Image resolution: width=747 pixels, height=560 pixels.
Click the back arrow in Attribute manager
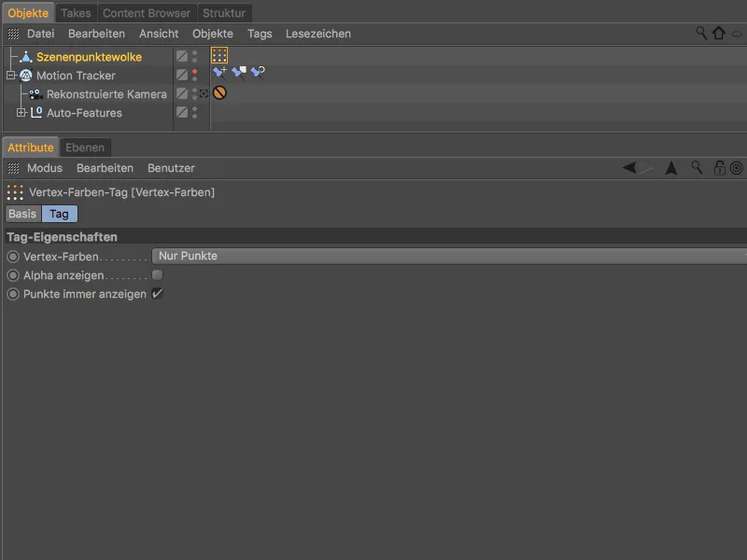pyautogui.click(x=629, y=168)
